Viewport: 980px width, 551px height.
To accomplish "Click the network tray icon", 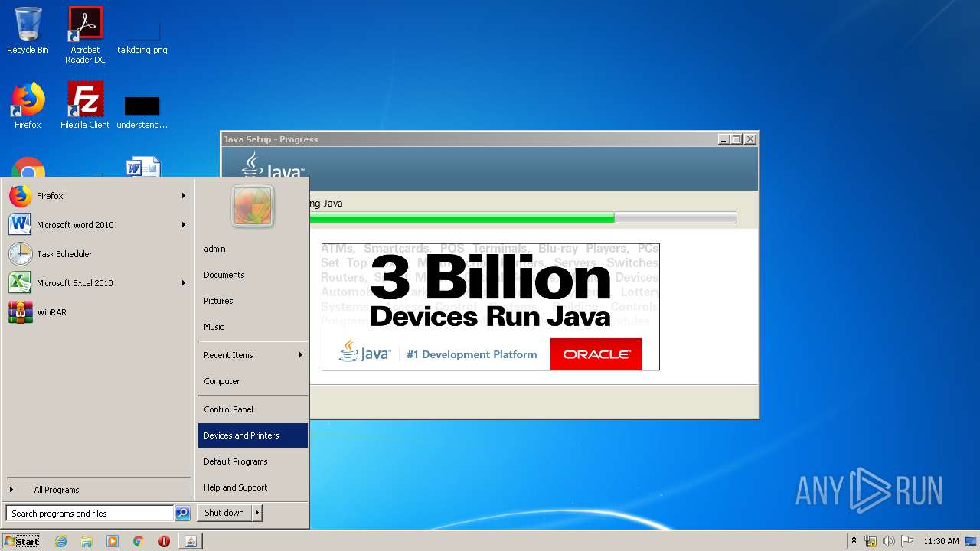I will point(871,541).
